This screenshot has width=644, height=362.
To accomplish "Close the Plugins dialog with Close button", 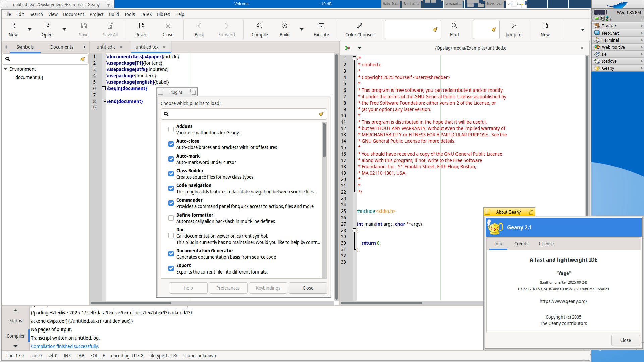I will click(x=308, y=288).
